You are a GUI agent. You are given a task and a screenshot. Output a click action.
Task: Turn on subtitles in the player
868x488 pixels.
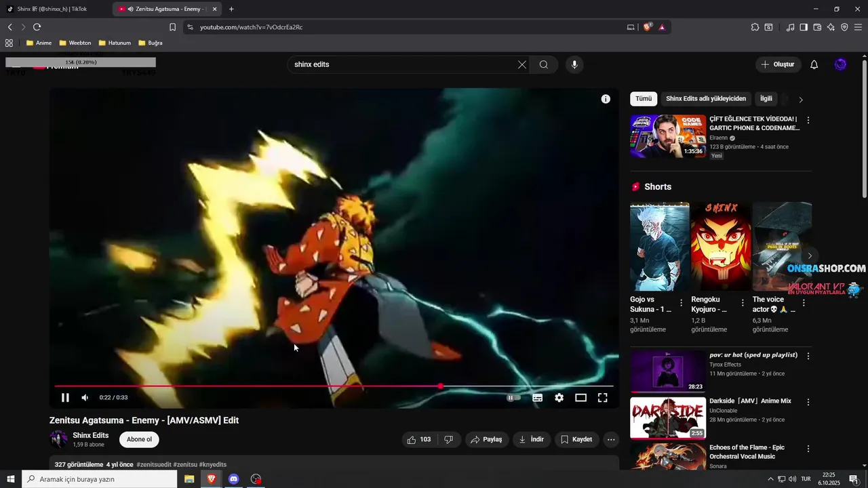[537, 398]
